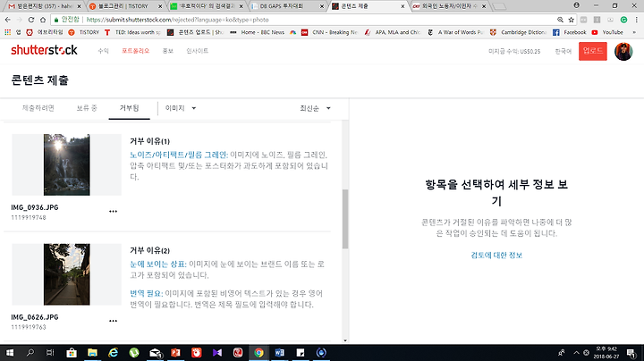Switch to Word on the taskbar
Image resolution: width=644 pixels, height=361 pixels.
pyautogui.click(x=280, y=353)
